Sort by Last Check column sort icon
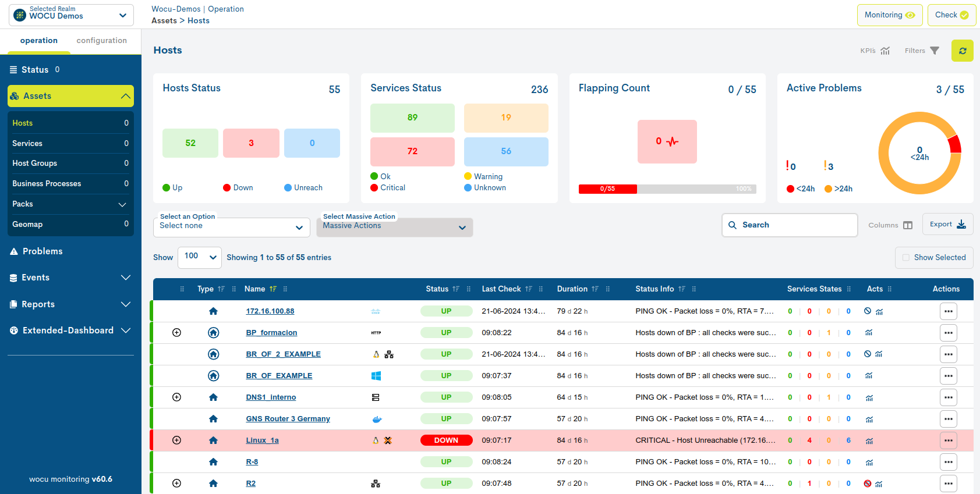 pyautogui.click(x=529, y=289)
